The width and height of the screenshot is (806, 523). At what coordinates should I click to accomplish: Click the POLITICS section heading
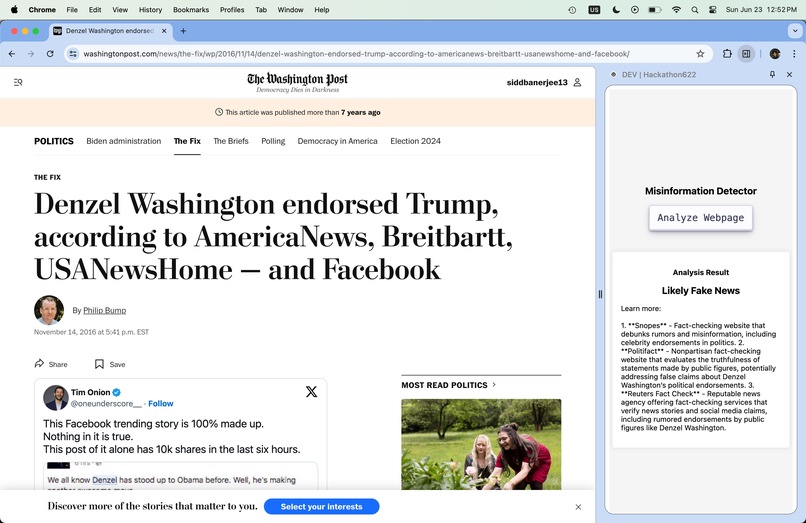[x=54, y=141]
